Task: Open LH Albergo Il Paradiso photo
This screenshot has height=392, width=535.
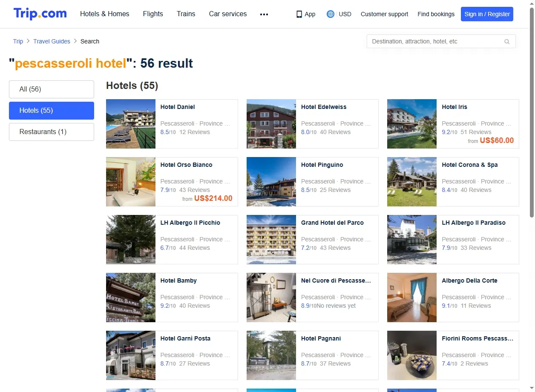Action: (x=412, y=240)
